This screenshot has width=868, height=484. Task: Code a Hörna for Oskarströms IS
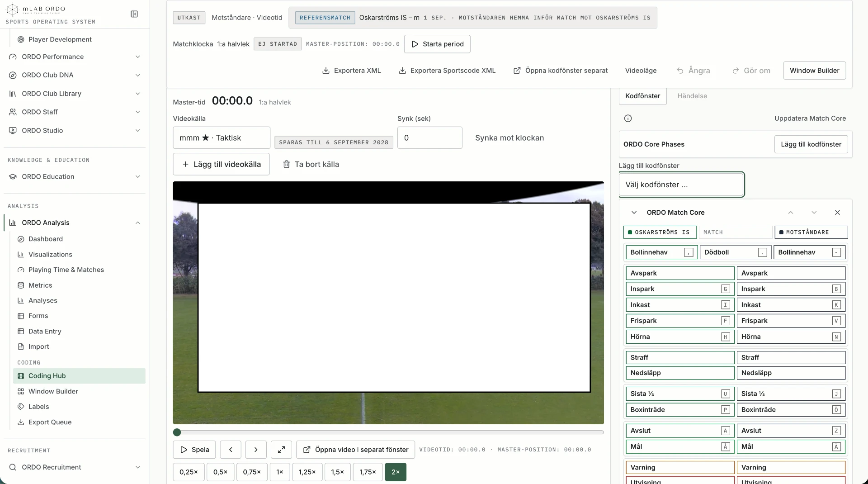pos(680,337)
